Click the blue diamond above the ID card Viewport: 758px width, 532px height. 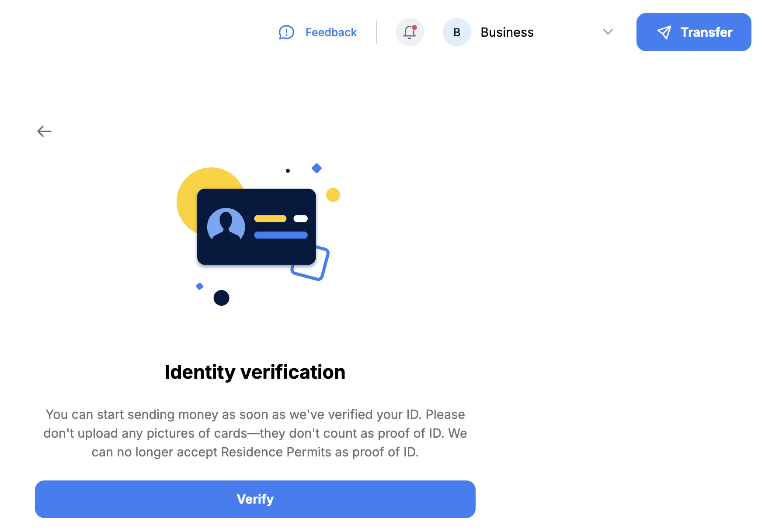pyautogui.click(x=316, y=168)
